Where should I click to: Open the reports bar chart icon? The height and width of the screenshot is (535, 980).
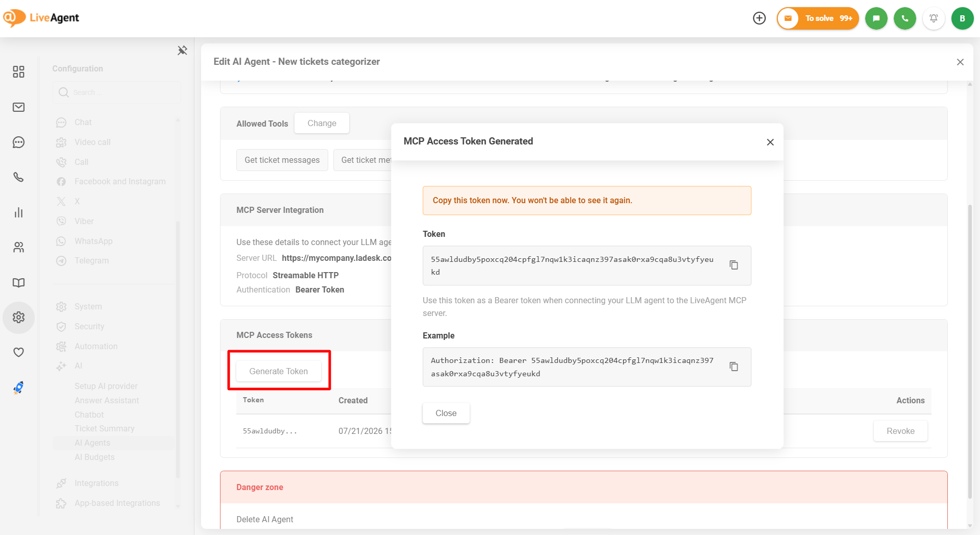click(18, 212)
